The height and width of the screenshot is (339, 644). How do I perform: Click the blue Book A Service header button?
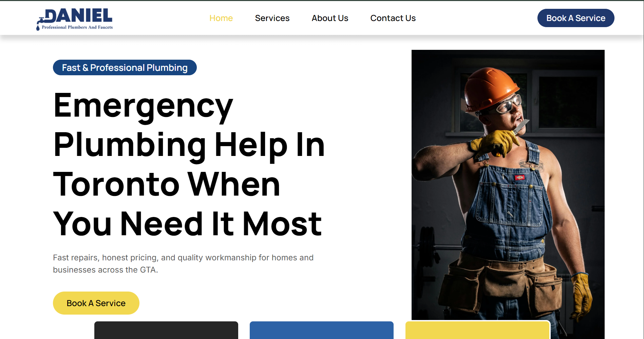[576, 18]
